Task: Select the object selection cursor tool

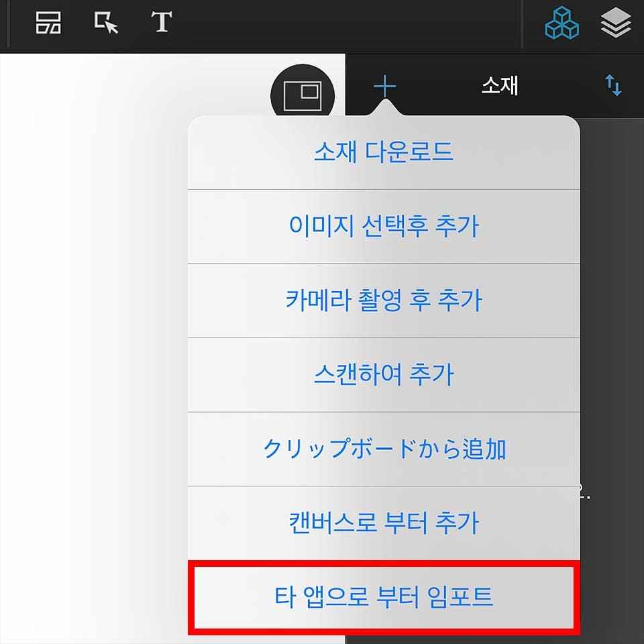Action: [106, 23]
